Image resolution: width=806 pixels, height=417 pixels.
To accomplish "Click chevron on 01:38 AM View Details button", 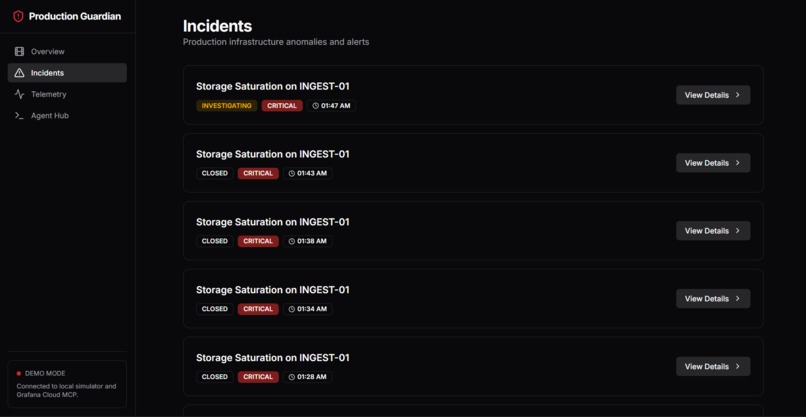I will click(x=738, y=231).
